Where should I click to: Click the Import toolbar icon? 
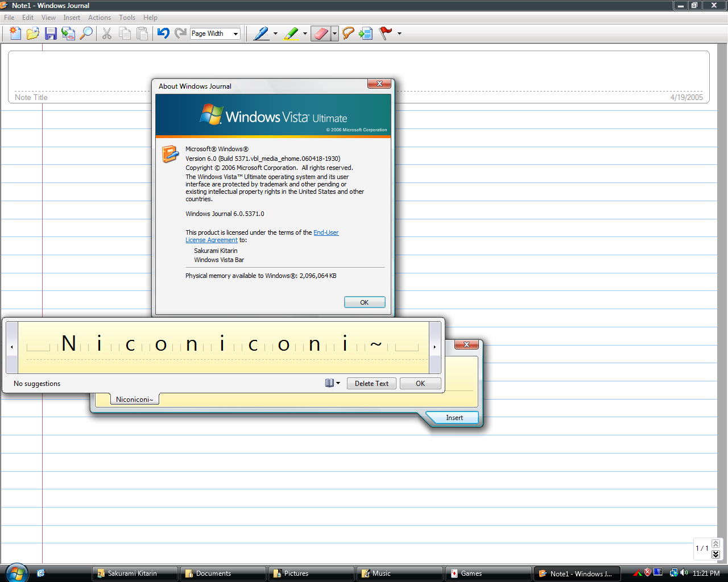68,34
